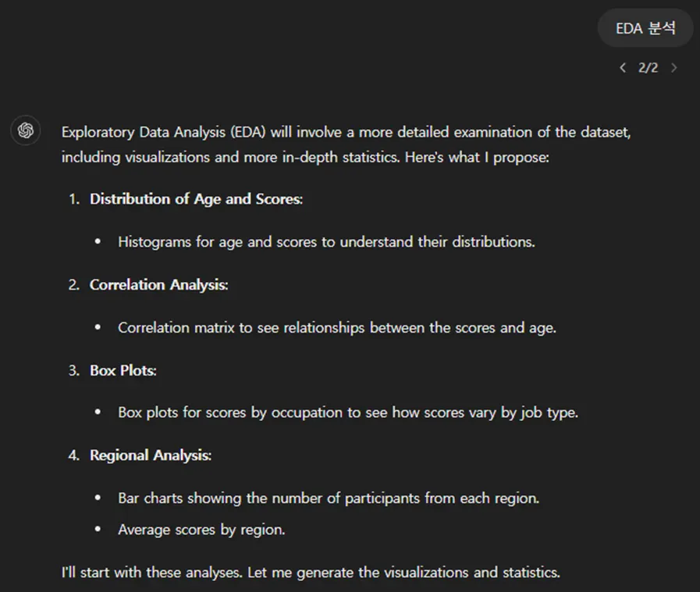Click the box plots by occupation bullet
Image resolution: width=700 pixels, height=592 pixels.
click(347, 412)
